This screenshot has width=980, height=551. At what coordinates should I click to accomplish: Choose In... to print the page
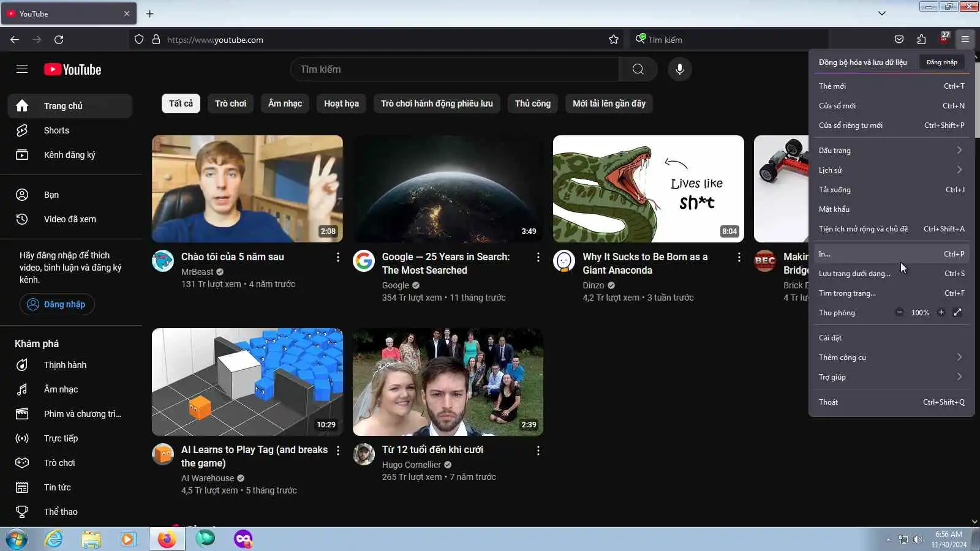click(x=891, y=254)
